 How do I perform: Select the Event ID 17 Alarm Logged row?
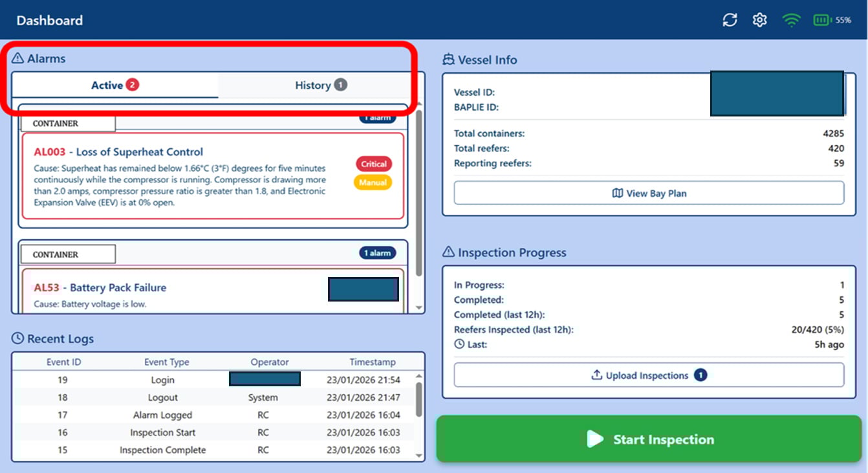tap(213, 415)
